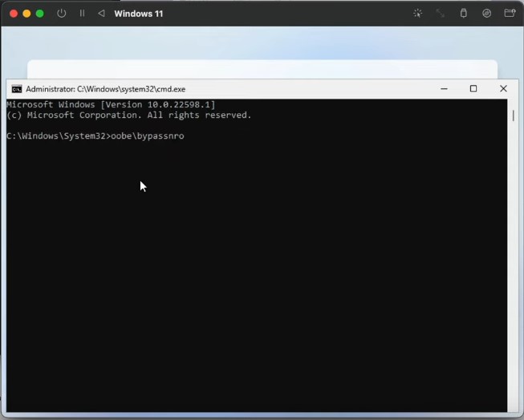Power off the Windows 11 virtual machine
The height and width of the screenshot is (420, 524).
coord(62,14)
